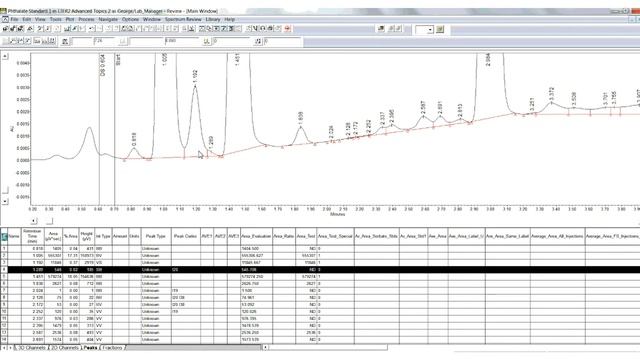Screen dimensions: 640x360
Task: Click the red icon ending the main toolbar
Action: [x=288, y=29]
